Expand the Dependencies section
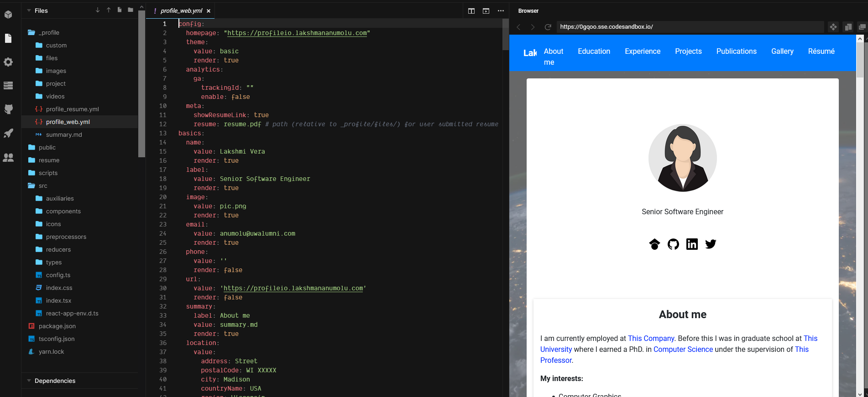The width and height of the screenshot is (868, 397). point(55,381)
